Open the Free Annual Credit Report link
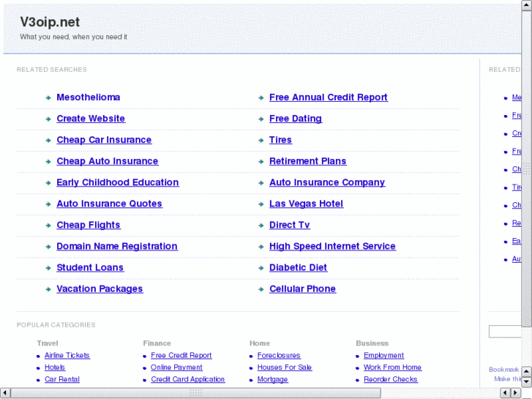The image size is (532, 399). [x=328, y=97]
